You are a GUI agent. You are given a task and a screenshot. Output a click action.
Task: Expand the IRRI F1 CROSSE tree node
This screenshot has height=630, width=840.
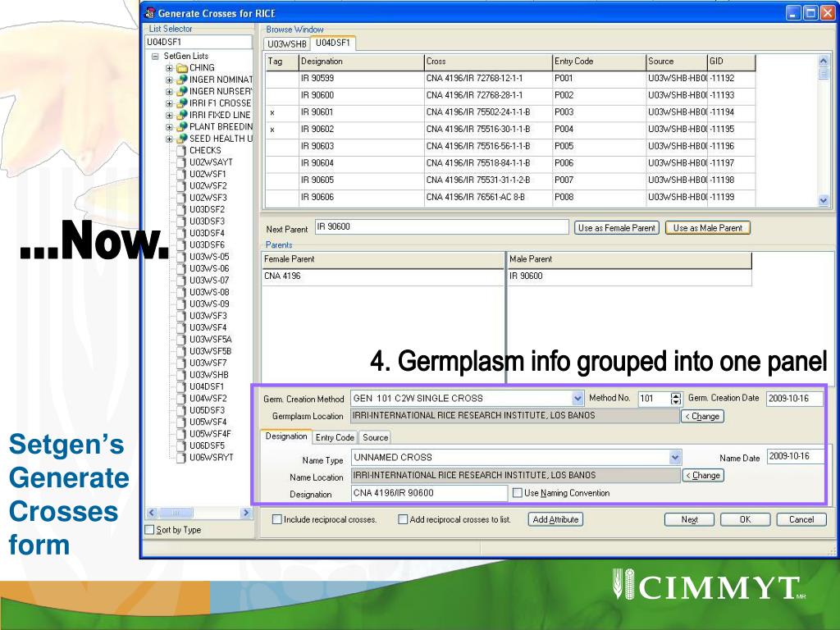click(x=169, y=103)
